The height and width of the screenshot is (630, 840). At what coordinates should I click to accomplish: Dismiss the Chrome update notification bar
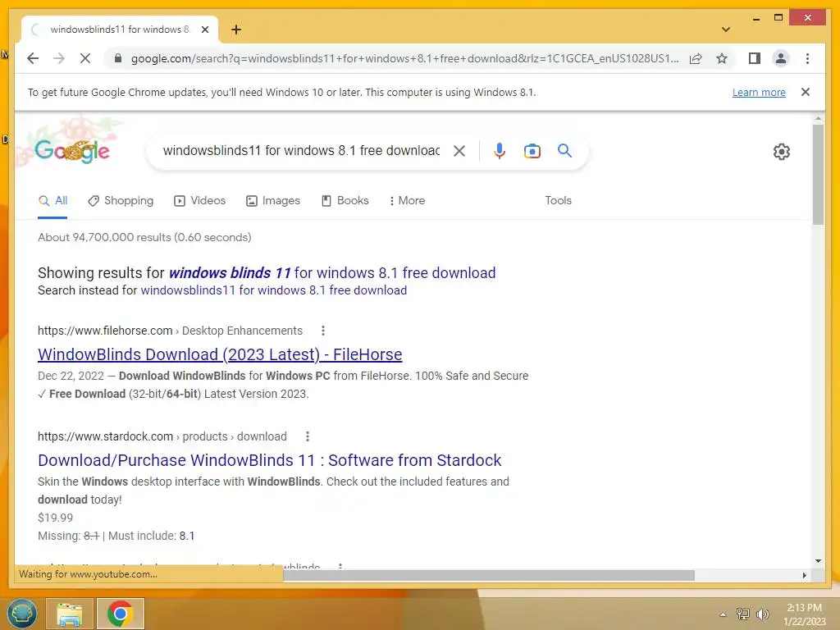[806, 92]
